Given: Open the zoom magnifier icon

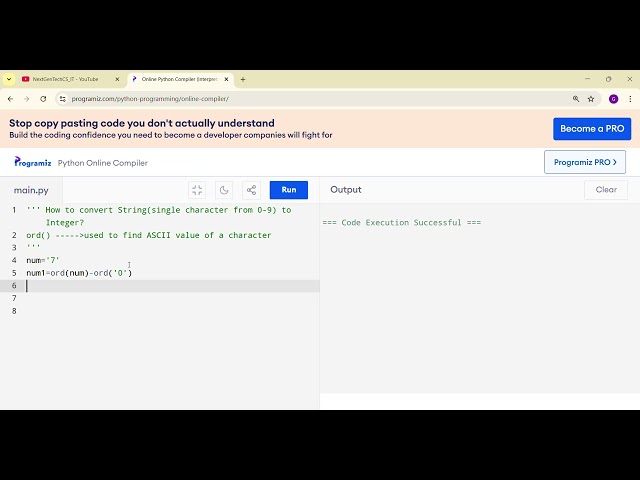Looking at the screenshot, I should coord(576,99).
